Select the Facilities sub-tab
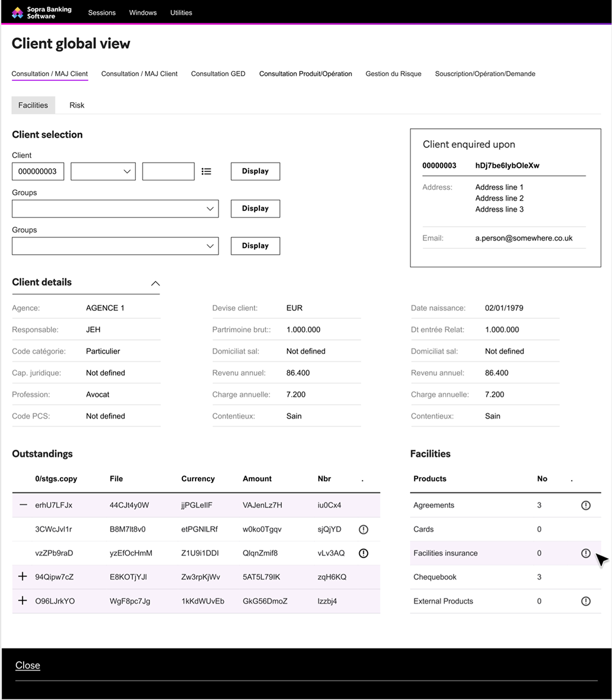The width and height of the screenshot is (612, 700). point(33,105)
